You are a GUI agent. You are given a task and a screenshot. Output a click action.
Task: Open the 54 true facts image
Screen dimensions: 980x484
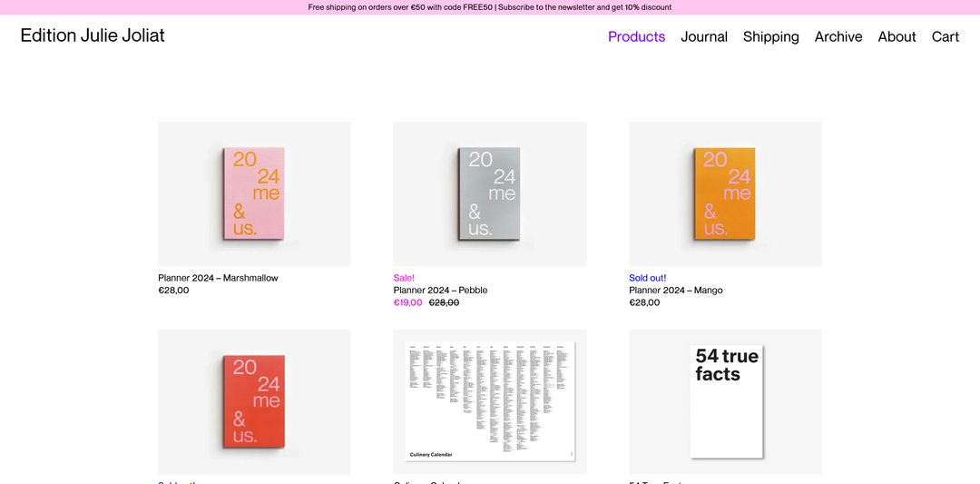click(725, 401)
